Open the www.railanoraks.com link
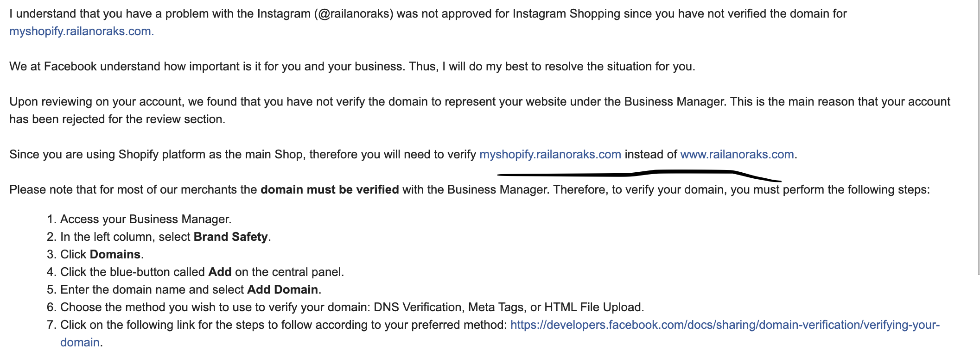The image size is (980, 364). pos(737,155)
